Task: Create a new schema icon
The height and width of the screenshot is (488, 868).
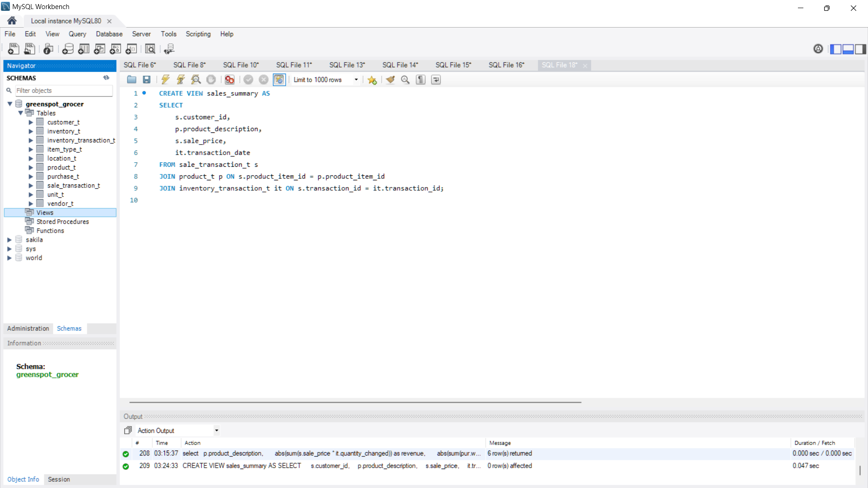Action: coord(68,49)
